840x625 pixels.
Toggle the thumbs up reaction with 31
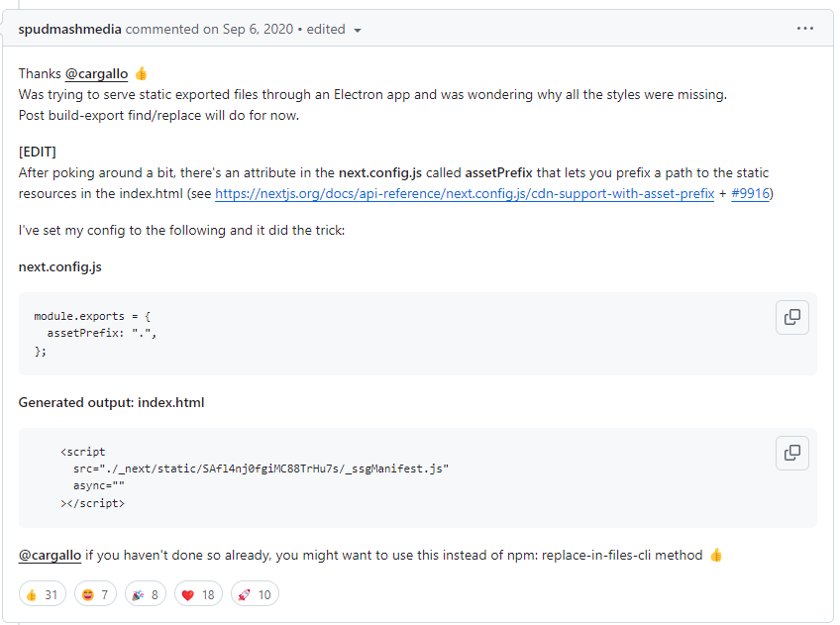(43, 594)
